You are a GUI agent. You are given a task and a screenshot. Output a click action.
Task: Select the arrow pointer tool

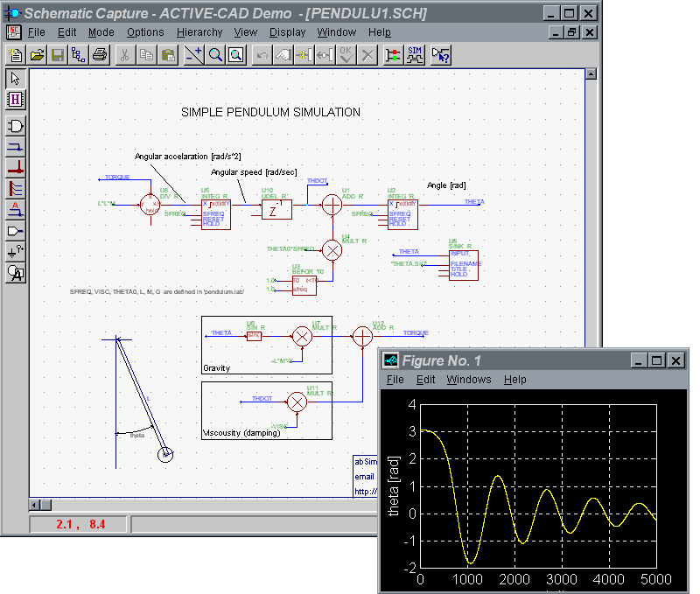click(x=15, y=79)
